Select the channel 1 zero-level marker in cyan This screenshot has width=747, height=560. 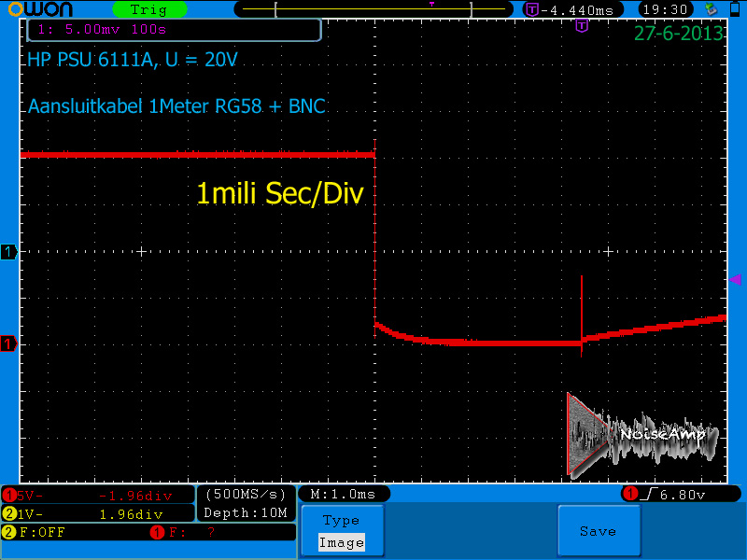click(x=8, y=251)
